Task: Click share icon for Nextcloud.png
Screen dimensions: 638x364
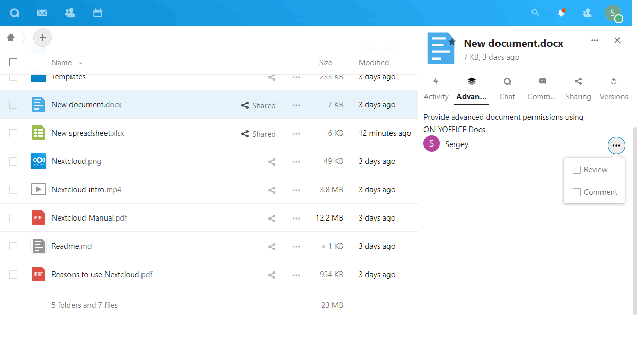Action: 272,162
